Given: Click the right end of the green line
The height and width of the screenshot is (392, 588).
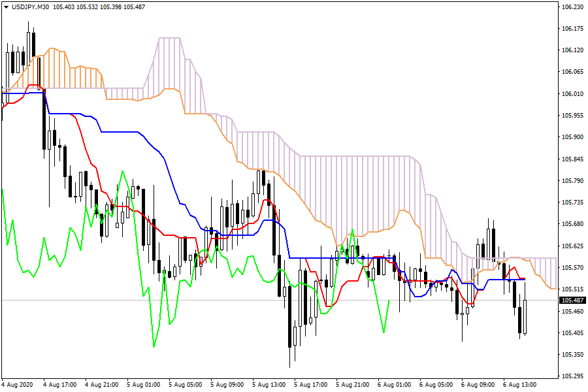Looking at the screenshot, I should [x=389, y=301].
